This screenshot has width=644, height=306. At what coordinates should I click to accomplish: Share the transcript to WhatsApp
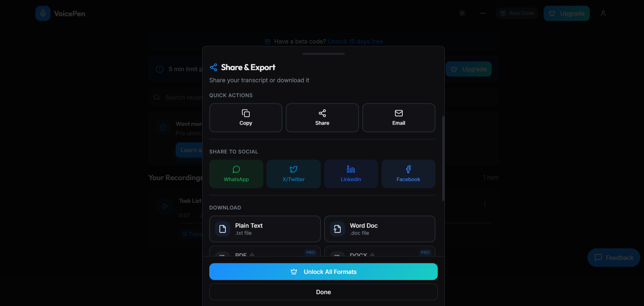[236, 174]
